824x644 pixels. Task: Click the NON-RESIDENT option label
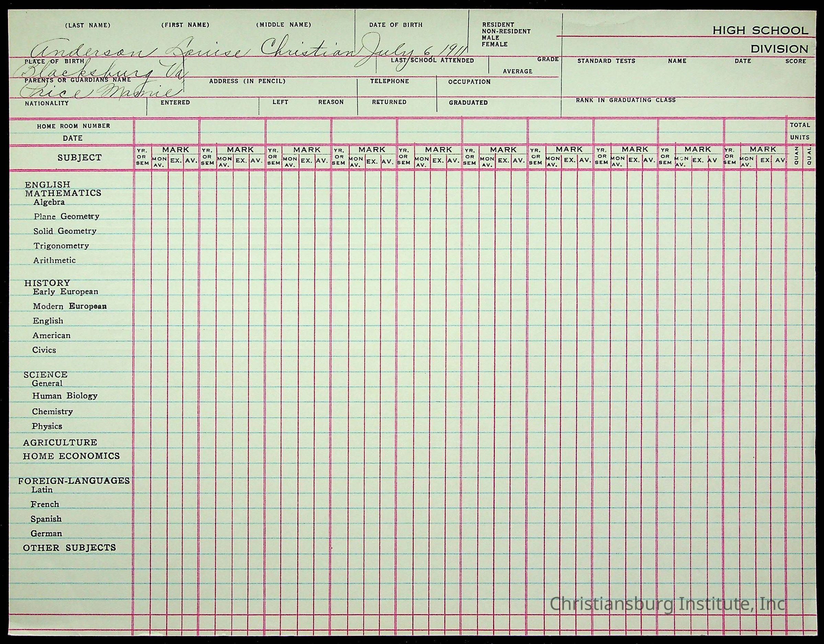pos(506,31)
